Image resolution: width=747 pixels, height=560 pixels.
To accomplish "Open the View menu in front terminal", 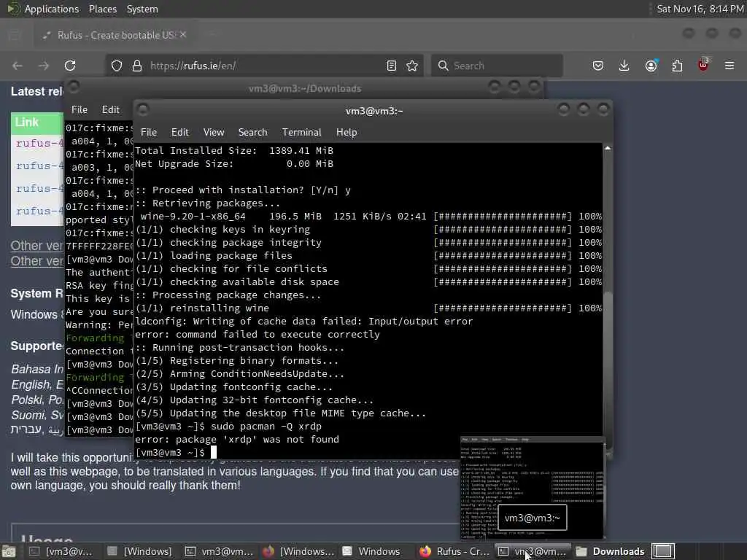I will [x=214, y=133].
